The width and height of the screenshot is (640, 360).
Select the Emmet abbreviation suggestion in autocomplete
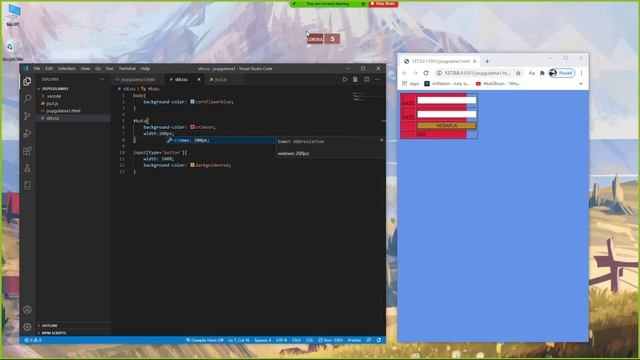point(221,140)
